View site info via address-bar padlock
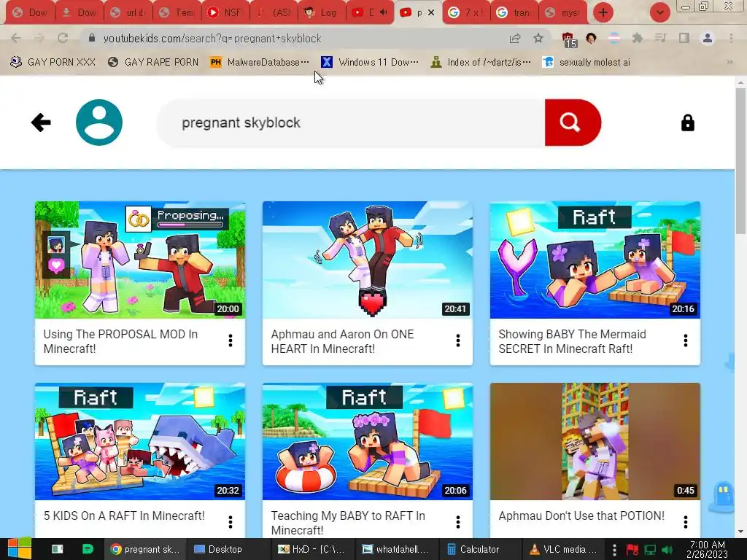The width and height of the screenshot is (747, 560). click(92, 38)
